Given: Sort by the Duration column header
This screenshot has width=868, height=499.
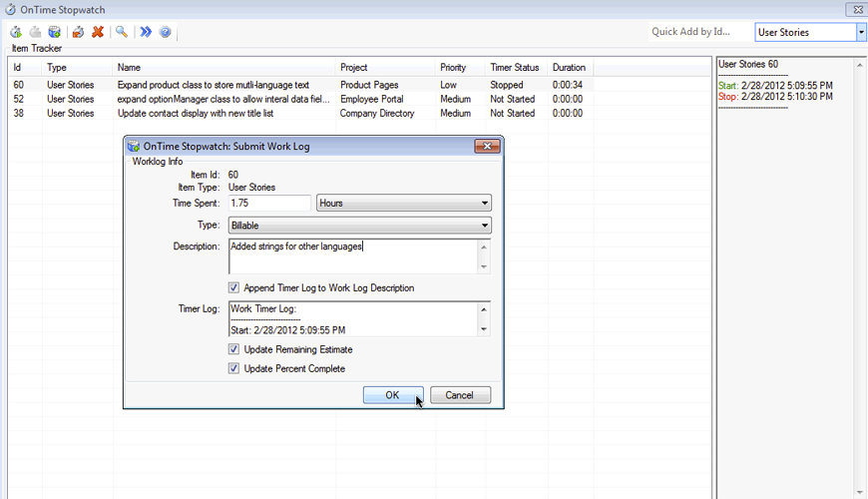Looking at the screenshot, I should tap(569, 68).
